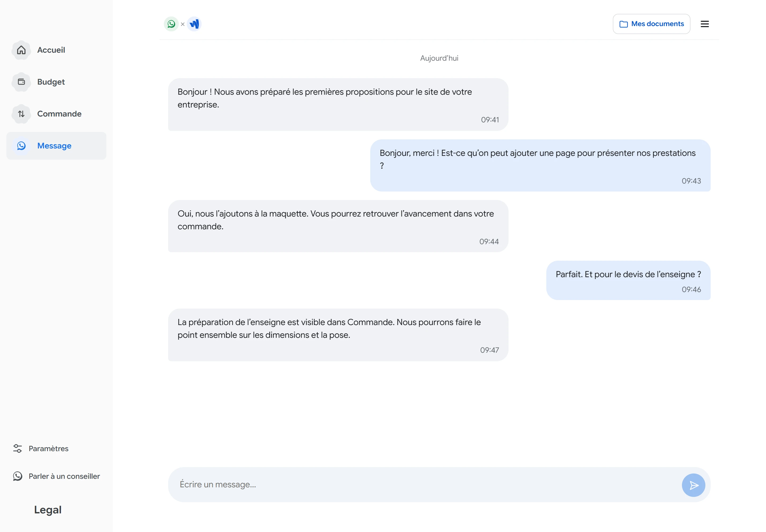Click the 09:46 timestamp
The image size is (766, 532).
pos(691,289)
